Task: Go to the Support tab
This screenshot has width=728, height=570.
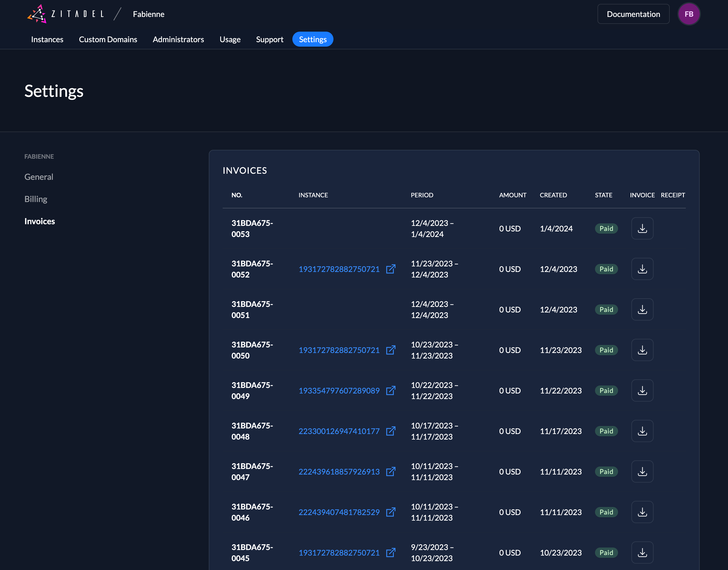Action: 270,39
